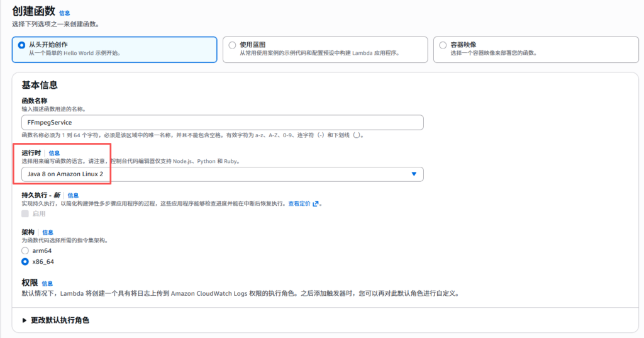
Task: Click the FFmpegService function name field
Action: (x=222, y=123)
